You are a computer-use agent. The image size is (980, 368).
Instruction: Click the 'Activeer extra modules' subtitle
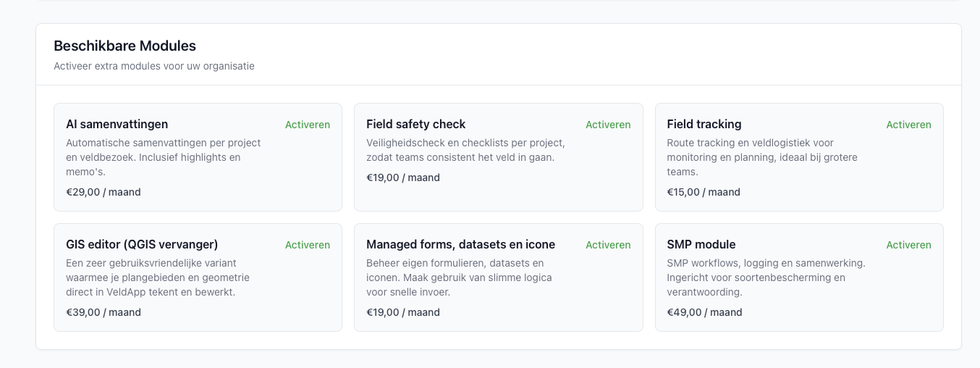coord(153,66)
